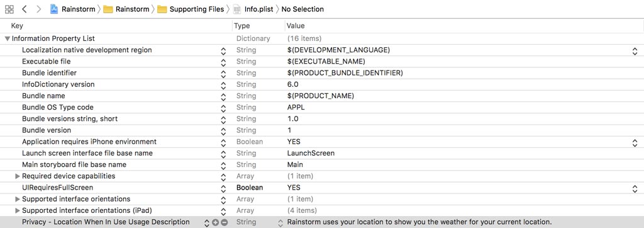The image size is (644, 228).
Task: Click the remove minus button on Privacy row
Action: pyautogui.click(x=225, y=222)
